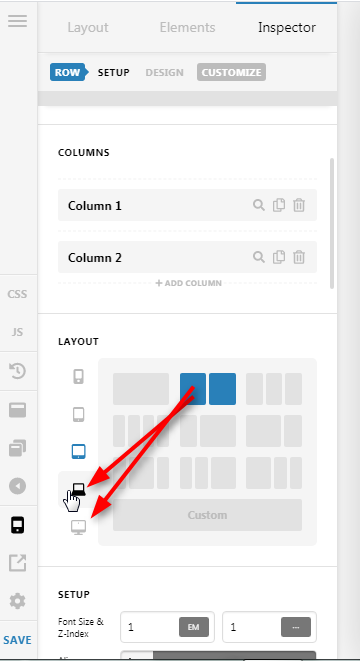The image size is (360, 661).
Task: Select the desktop monitor breakpoint icon
Action: (x=78, y=527)
